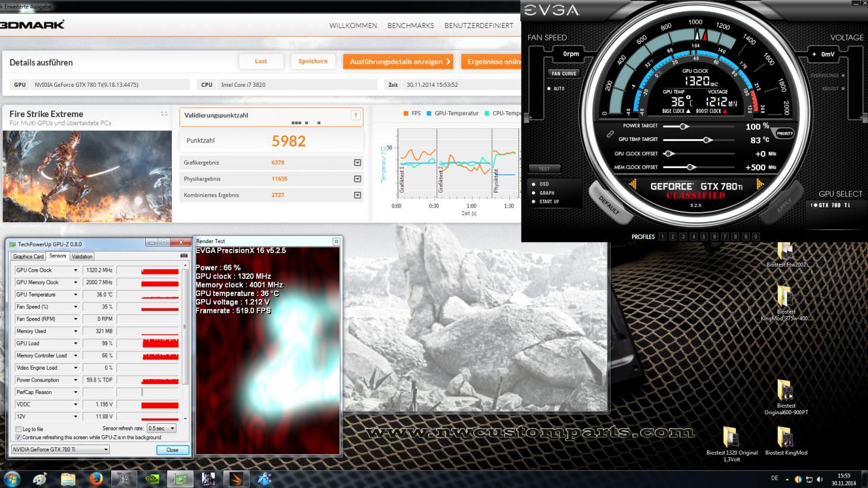
Task: Click the voltage plus icon
Action: coord(814,54)
